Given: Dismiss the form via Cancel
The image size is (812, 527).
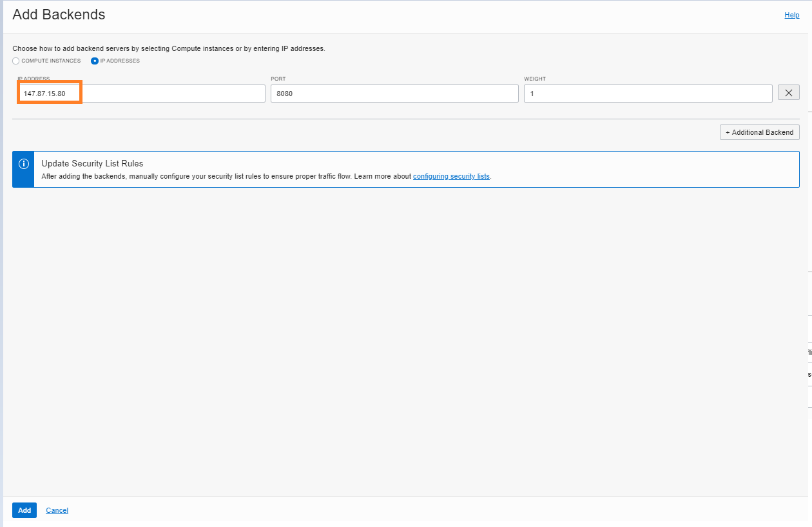Looking at the screenshot, I should [57, 510].
